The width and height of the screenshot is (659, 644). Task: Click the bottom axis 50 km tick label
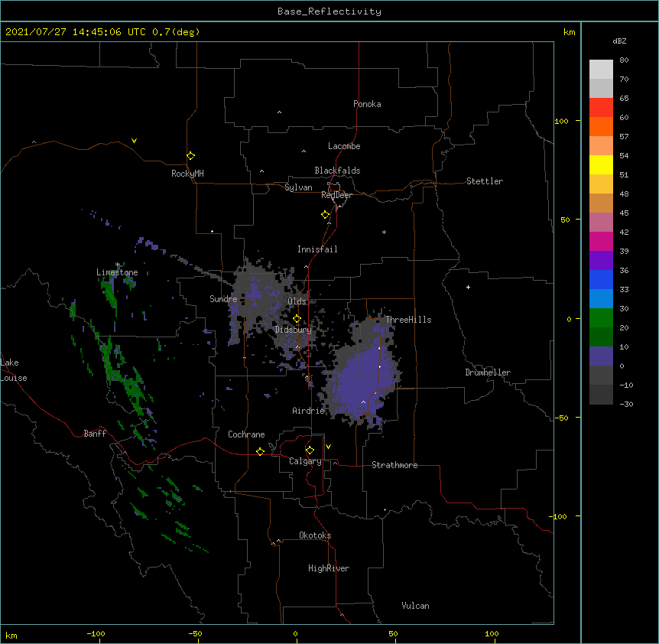click(x=393, y=634)
